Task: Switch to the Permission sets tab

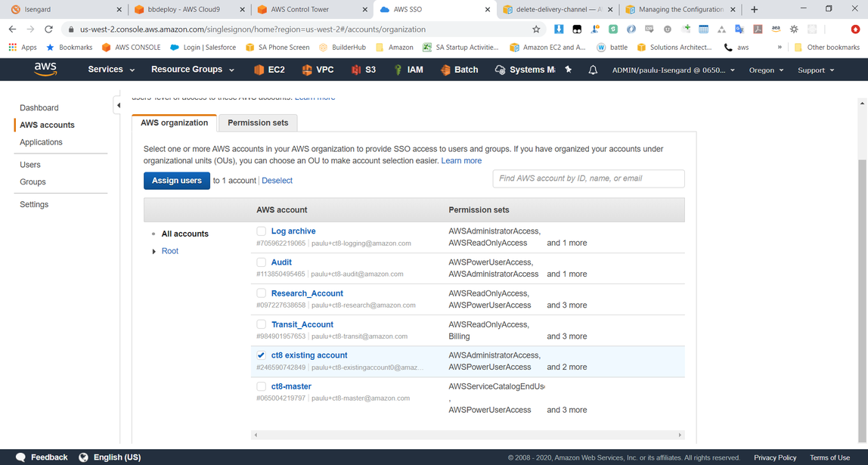Action: point(258,123)
